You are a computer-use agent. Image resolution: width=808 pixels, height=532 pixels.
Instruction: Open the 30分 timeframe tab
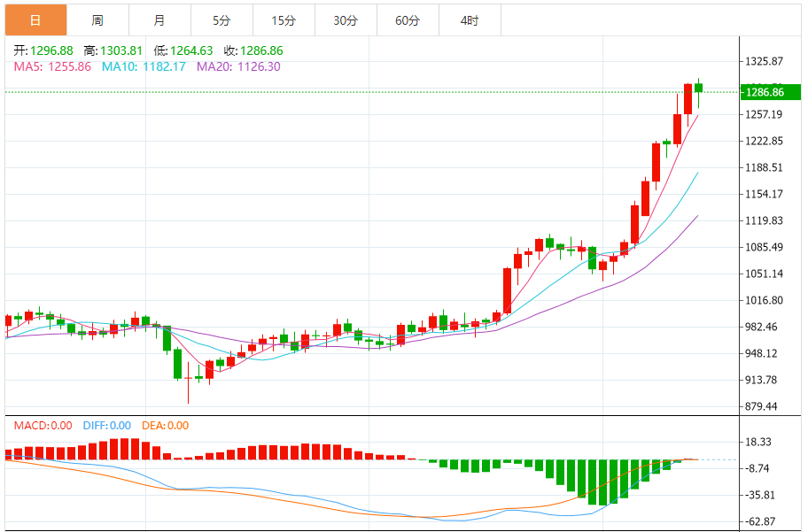(x=346, y=20)
